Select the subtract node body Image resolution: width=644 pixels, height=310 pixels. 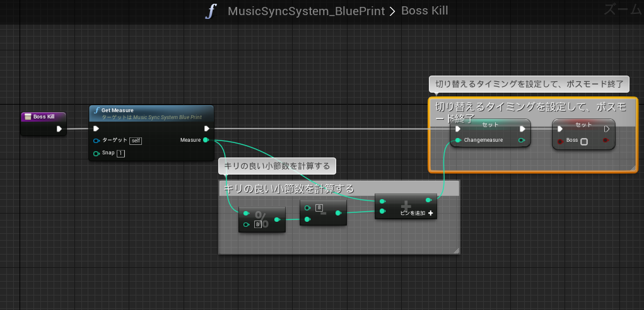click(323, 213)
